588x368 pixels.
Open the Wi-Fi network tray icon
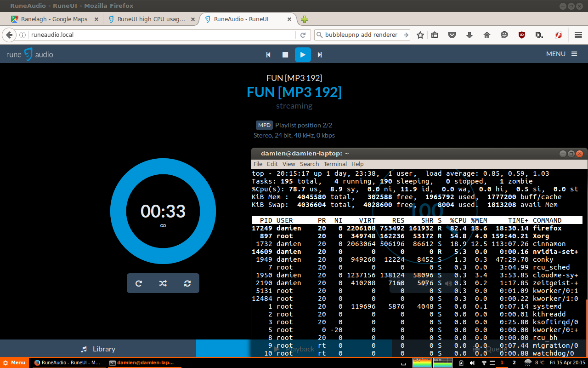pos(484,362)
